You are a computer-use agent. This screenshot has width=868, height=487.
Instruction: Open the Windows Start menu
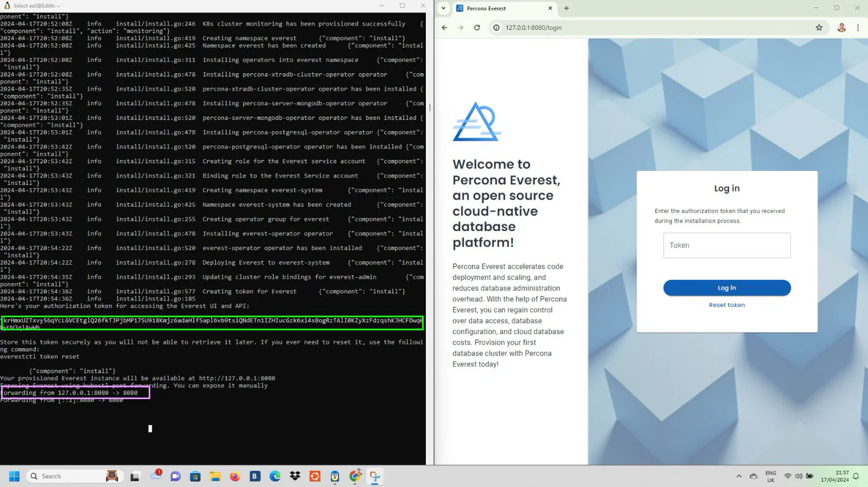(14, 476)
